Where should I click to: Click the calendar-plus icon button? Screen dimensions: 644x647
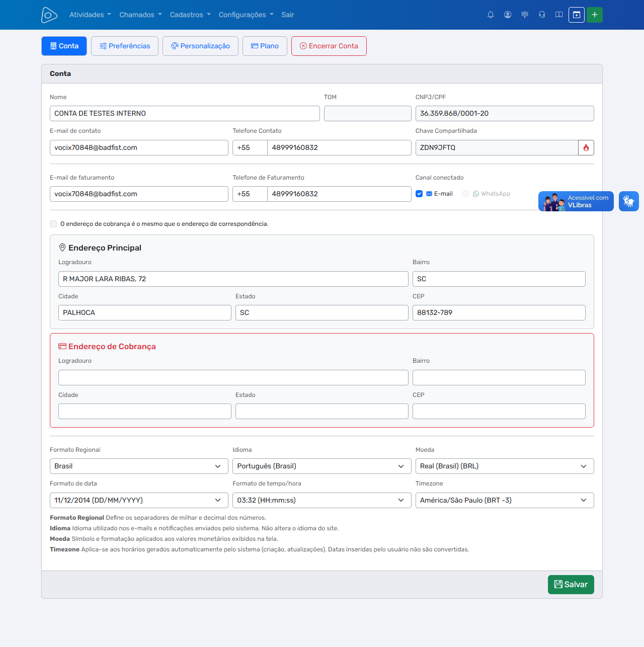click(577, 15)
